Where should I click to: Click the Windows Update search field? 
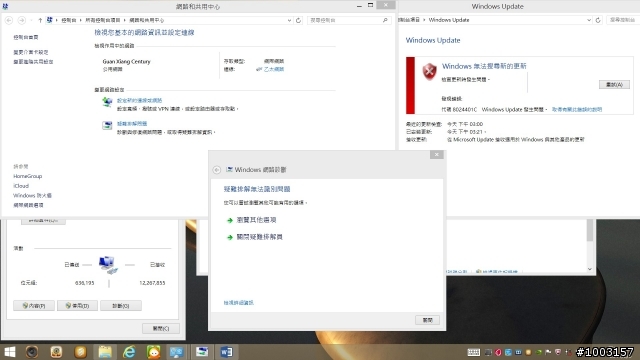(623, 20)
